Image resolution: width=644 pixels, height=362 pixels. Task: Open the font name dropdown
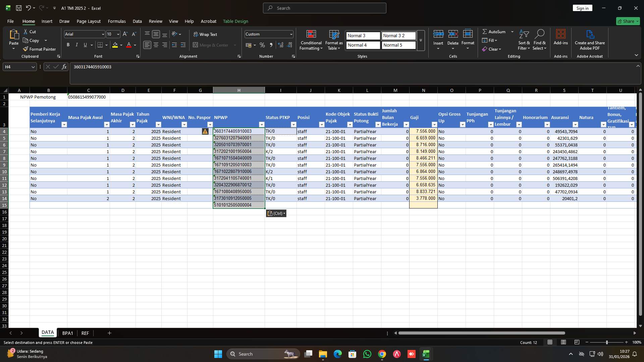tap(102, 34)
